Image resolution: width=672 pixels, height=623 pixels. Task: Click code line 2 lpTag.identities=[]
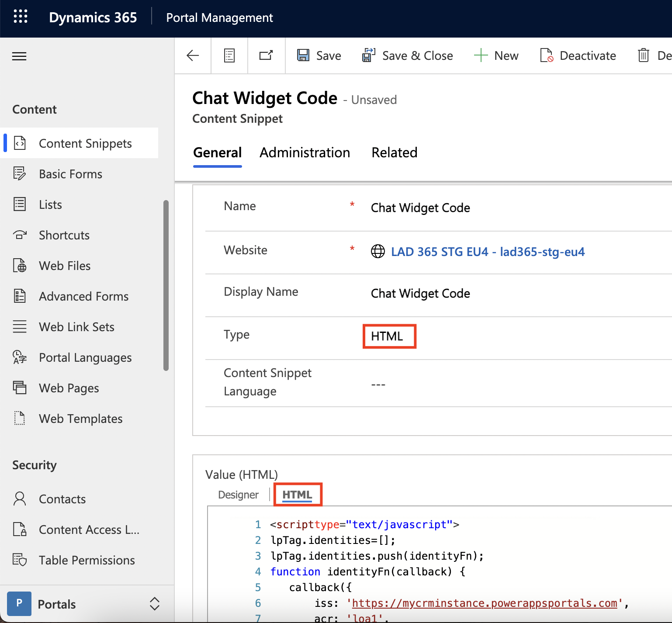333,540
